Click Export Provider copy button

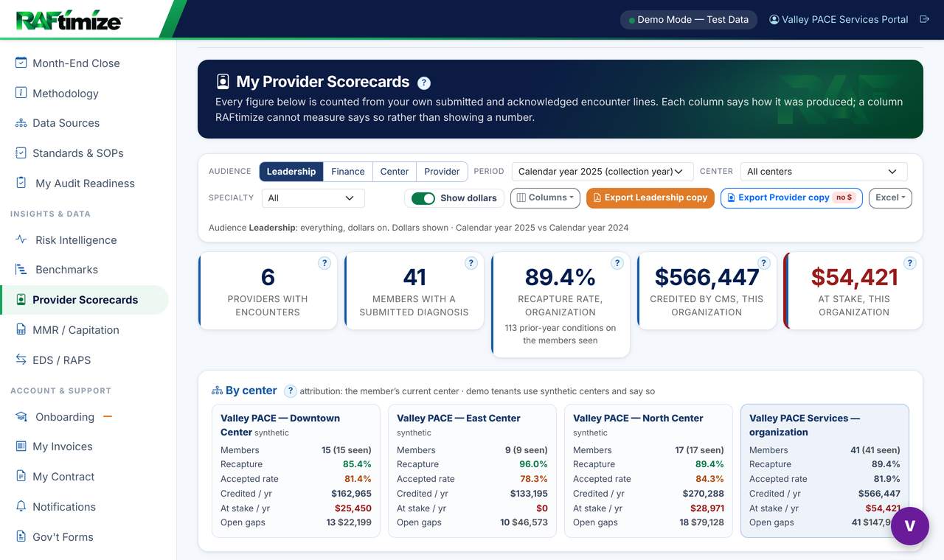pyautogui.click(x=791, y=198)
